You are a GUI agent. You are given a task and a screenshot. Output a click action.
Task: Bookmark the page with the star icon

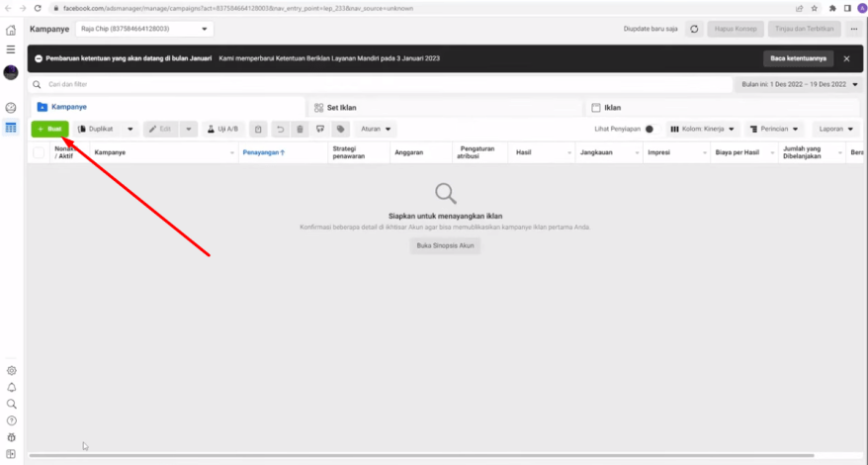[815, 8]
